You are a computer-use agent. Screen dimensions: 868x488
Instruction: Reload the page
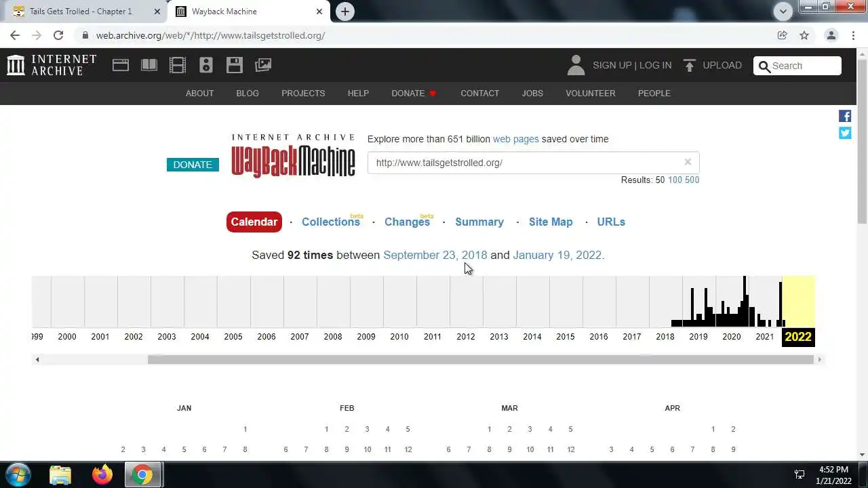tap(58, 35)
